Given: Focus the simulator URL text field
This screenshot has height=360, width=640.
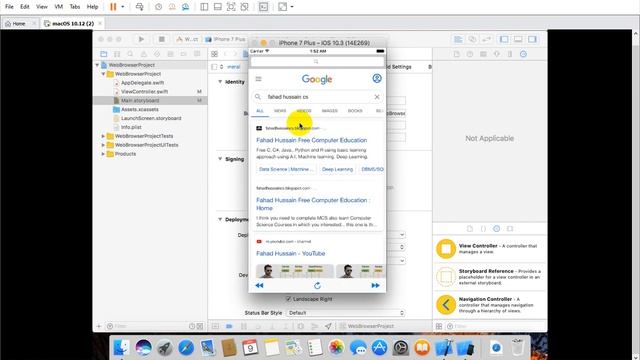Looking at the screenshot, I should coord(317,62).
